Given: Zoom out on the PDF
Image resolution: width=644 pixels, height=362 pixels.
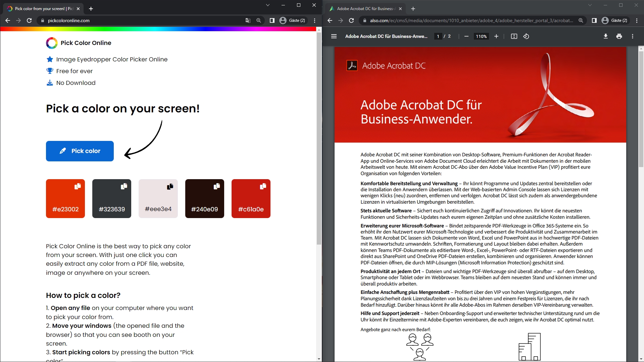Looking at the screenshot, I should tap(466, 36).
